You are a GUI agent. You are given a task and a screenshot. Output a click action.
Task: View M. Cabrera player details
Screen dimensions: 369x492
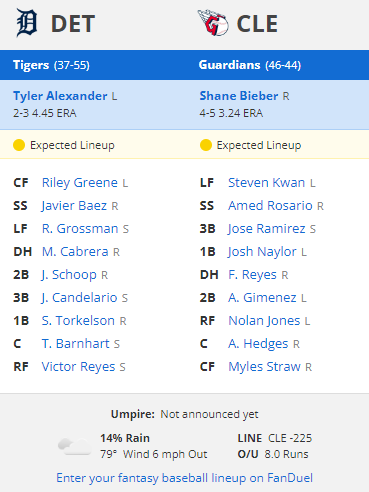[75, 252]
